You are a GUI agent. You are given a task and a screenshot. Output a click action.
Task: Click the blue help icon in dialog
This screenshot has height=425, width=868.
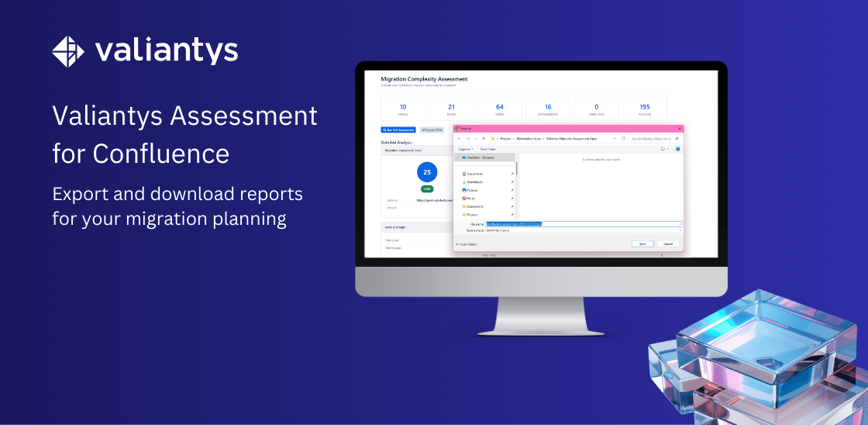(677, 149)
